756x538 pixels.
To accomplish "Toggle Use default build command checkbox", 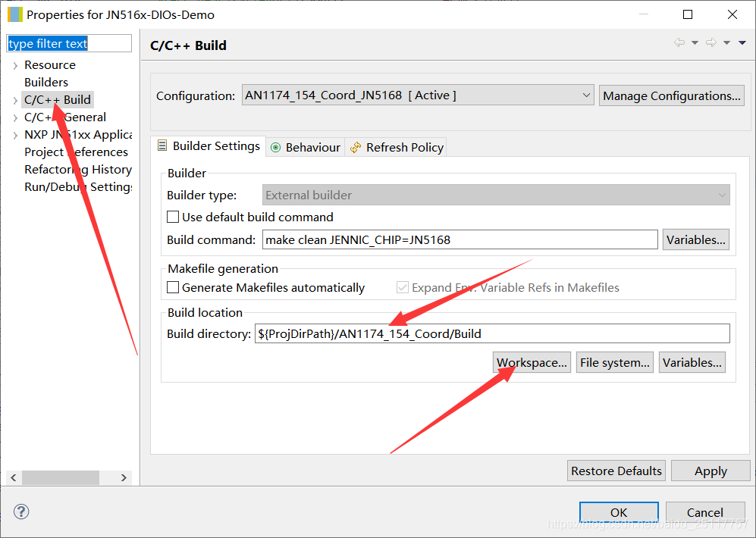I will click(x=173, y=217).
